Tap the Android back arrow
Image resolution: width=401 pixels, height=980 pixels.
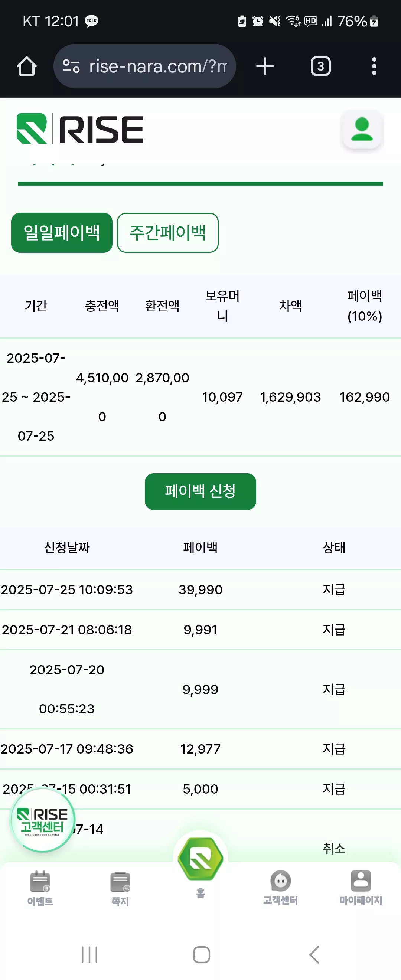(314, 954)
